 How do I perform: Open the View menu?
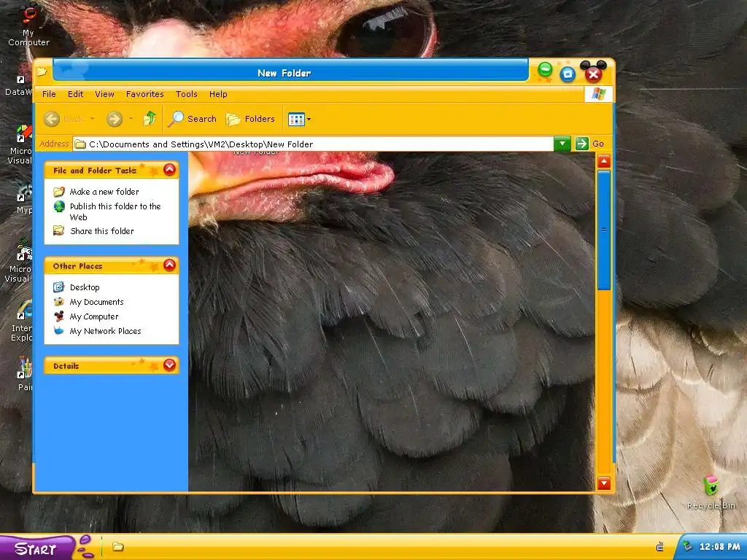[104, 94]
